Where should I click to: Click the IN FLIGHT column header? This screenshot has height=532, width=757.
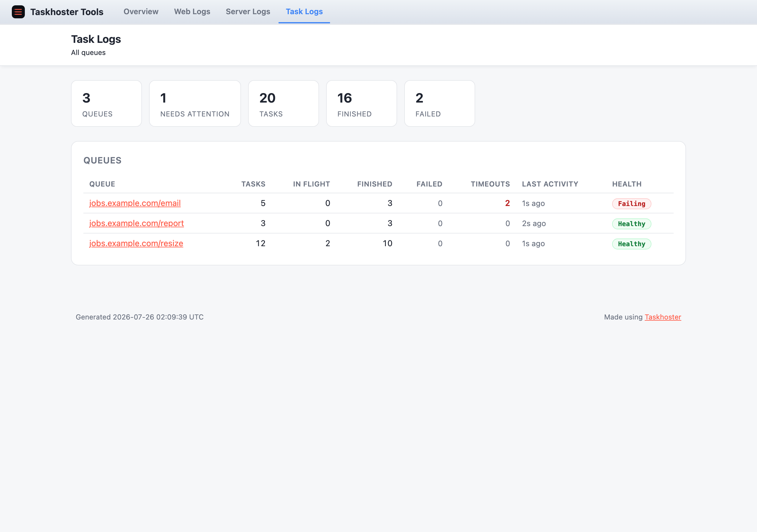[312, 184]
